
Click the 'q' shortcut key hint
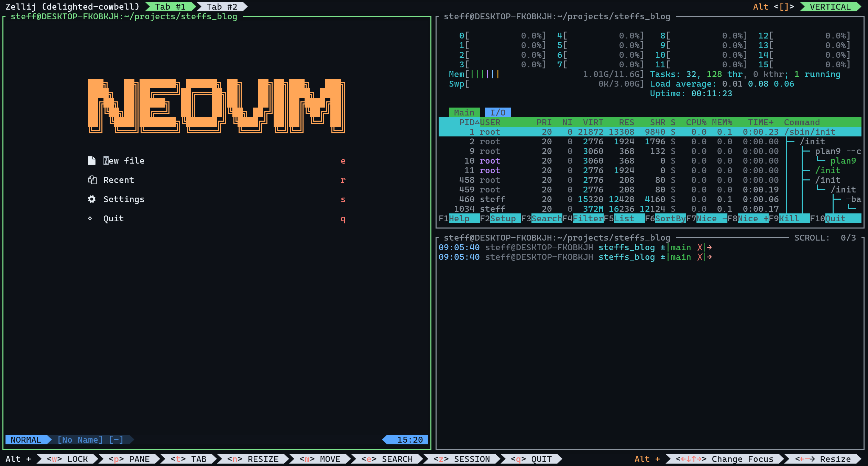point(343,219)
